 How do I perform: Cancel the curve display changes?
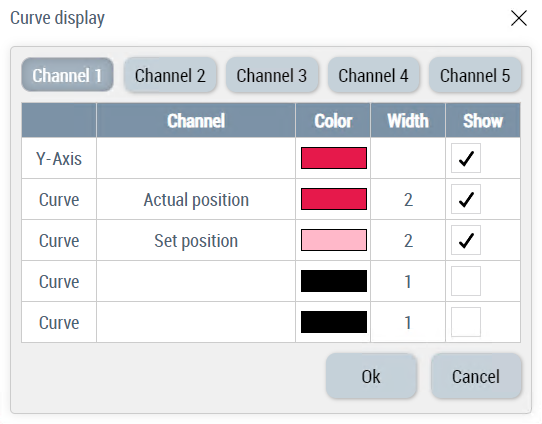pos(476,376)
